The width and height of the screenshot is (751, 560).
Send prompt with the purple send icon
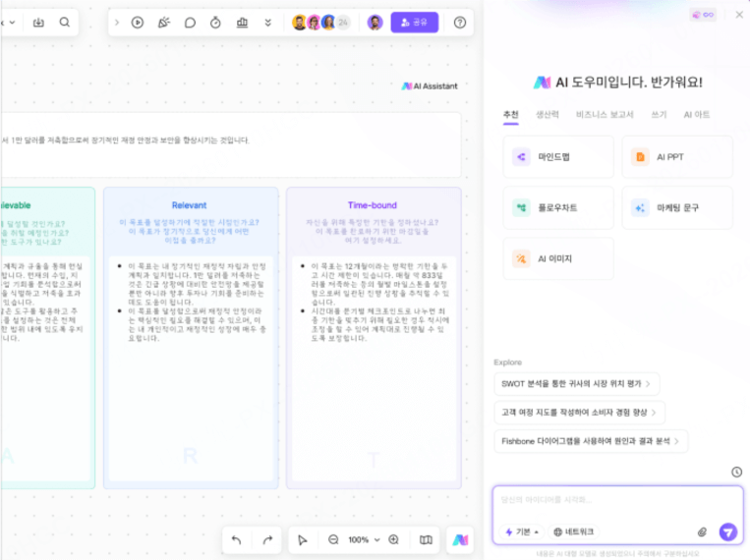coord(728,532)
